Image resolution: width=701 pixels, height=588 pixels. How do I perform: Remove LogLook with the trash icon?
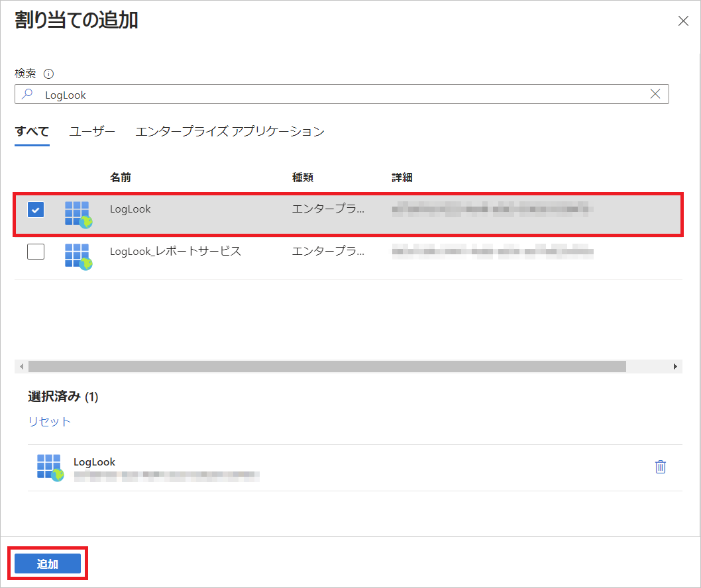(x=661, y=467)
